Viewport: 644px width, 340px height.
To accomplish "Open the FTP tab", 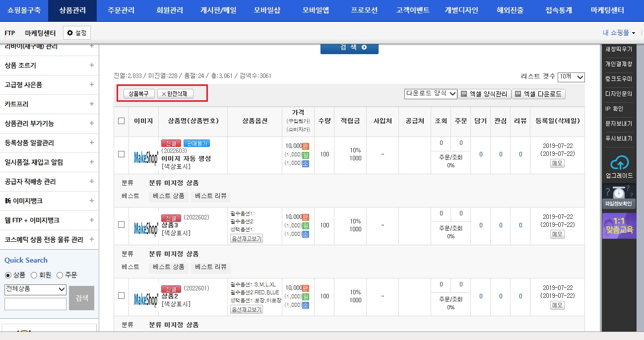I will (x=9, y=32).
